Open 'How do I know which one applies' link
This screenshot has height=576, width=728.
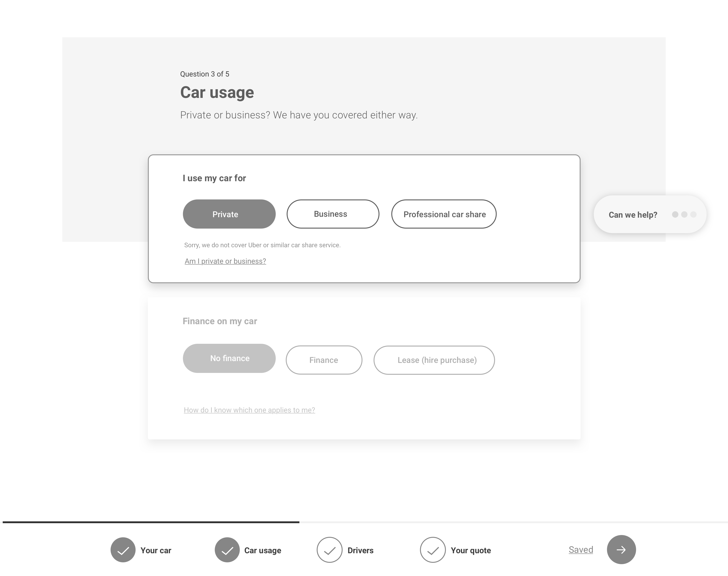pyautogui.click(x=249, y=410)
